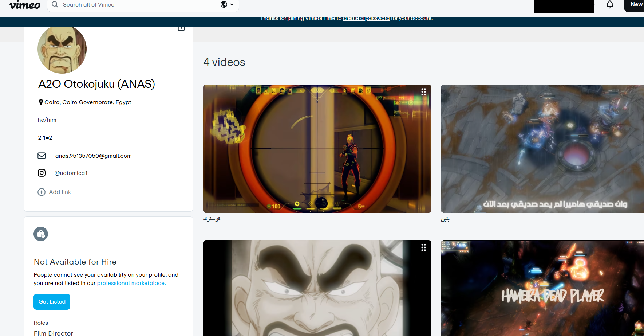Viewport: 644px width, 336px height.
Task: Select the email anas.951357050@gmail.com
Action: click(x=94, y=156)
